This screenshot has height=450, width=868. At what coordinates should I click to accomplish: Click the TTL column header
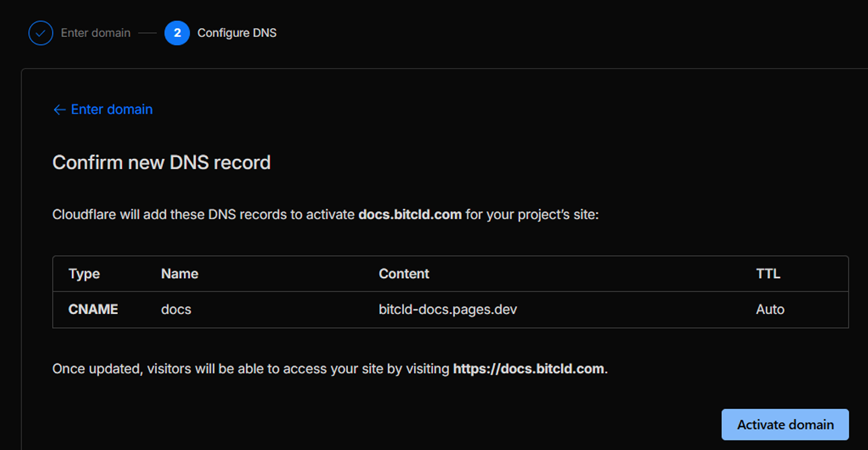[768, 273]
